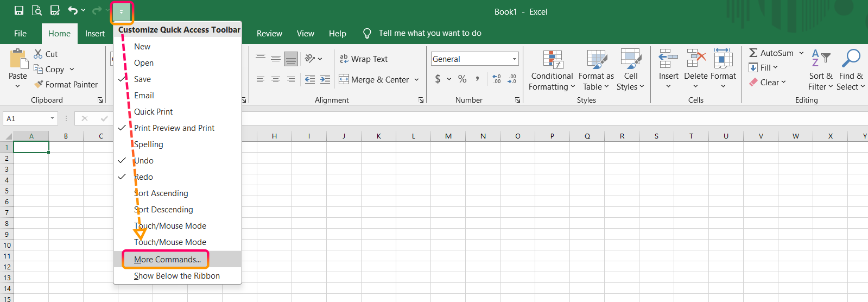Apply Comma Style number format
This screenshot has width=868, height=302.
click(477, 79)
